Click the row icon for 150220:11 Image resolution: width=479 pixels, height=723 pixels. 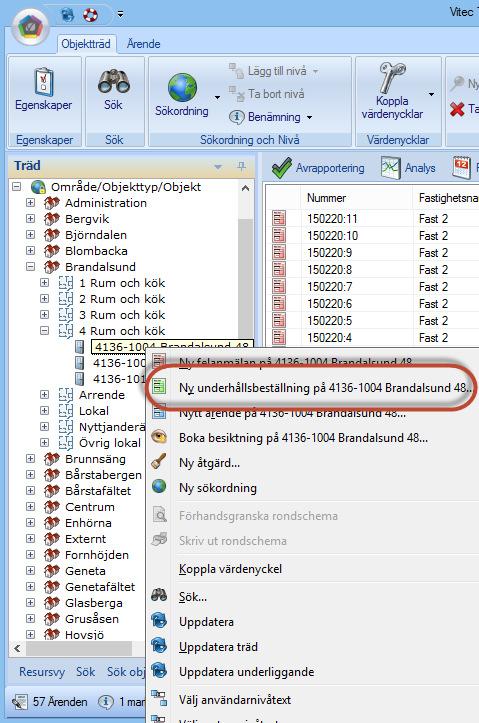pos(279,219)
